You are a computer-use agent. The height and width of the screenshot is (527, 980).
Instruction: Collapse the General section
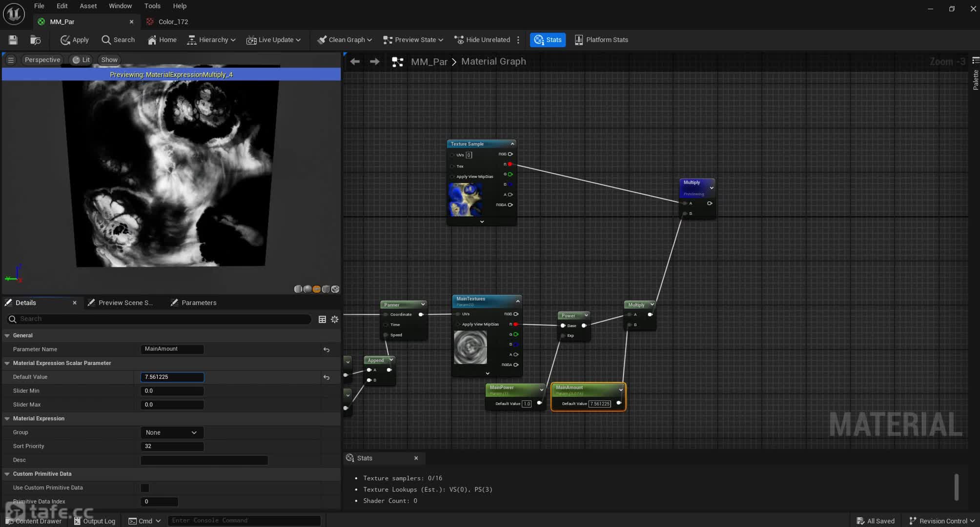point(7,335)
